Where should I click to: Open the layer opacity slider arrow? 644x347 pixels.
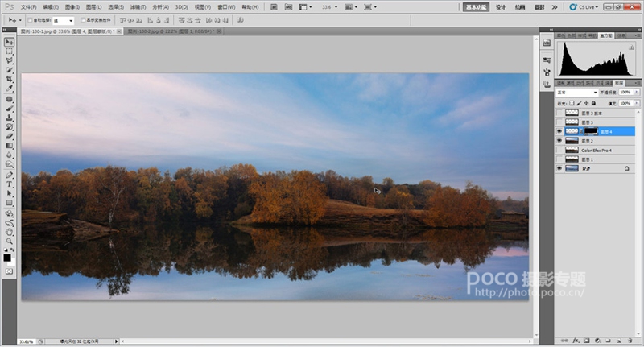[x=637, y=93]
